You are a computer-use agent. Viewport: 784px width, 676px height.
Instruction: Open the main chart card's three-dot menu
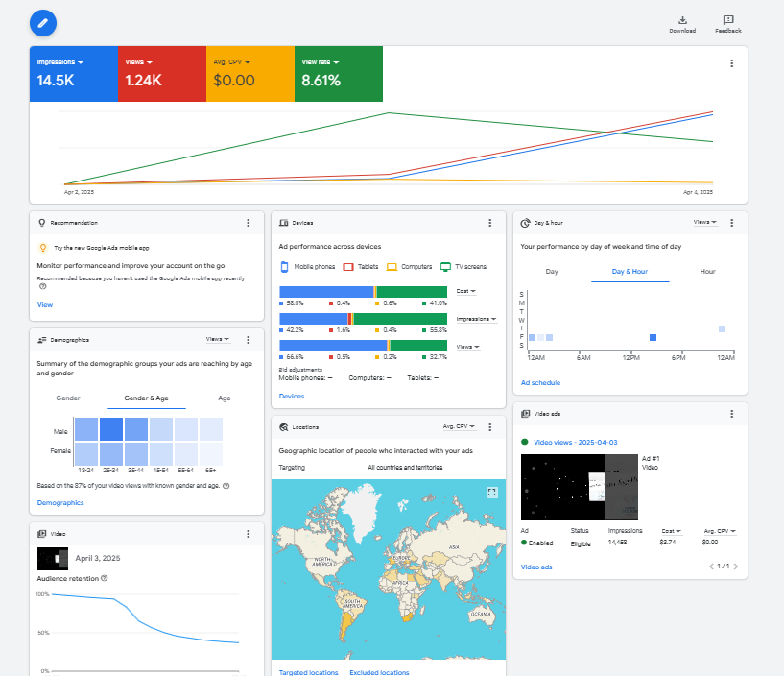(x=731, y=63)
